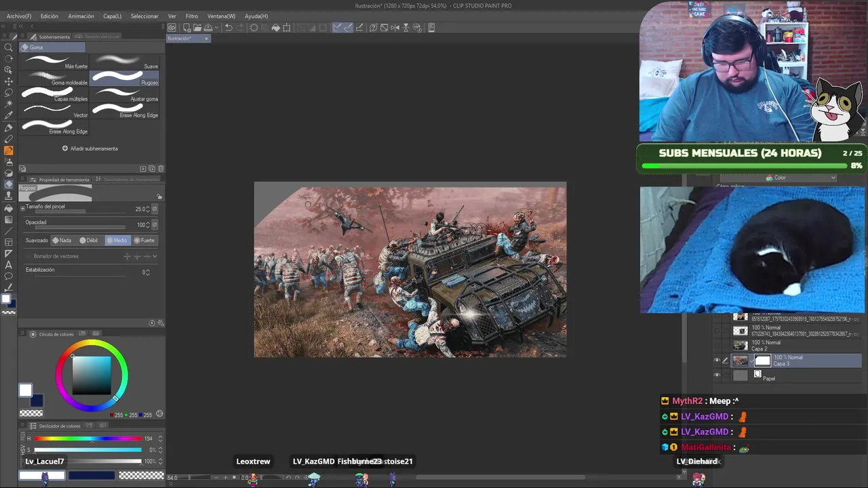This screenshot has height=488, width=868.
Task: Choose the Goma moldeable sub tool
Action: tap(54, 79)
